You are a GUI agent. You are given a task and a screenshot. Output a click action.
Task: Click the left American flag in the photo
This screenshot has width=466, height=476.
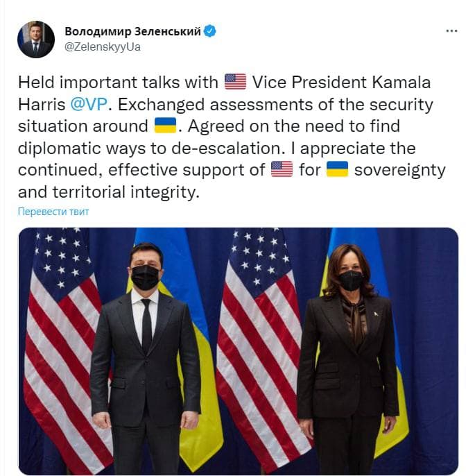tap(62, 349)
